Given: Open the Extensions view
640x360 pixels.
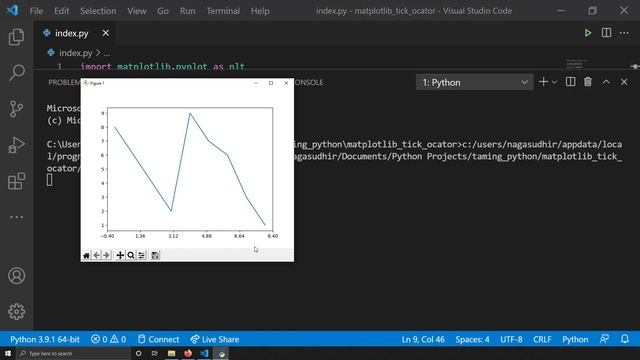Looking at the screenshot, I should point(16,181).
